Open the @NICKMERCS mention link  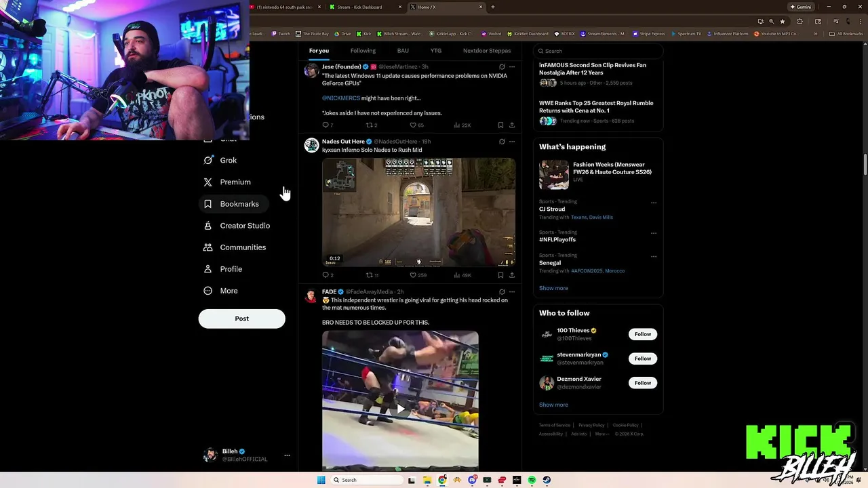click(x=341, y=98)
